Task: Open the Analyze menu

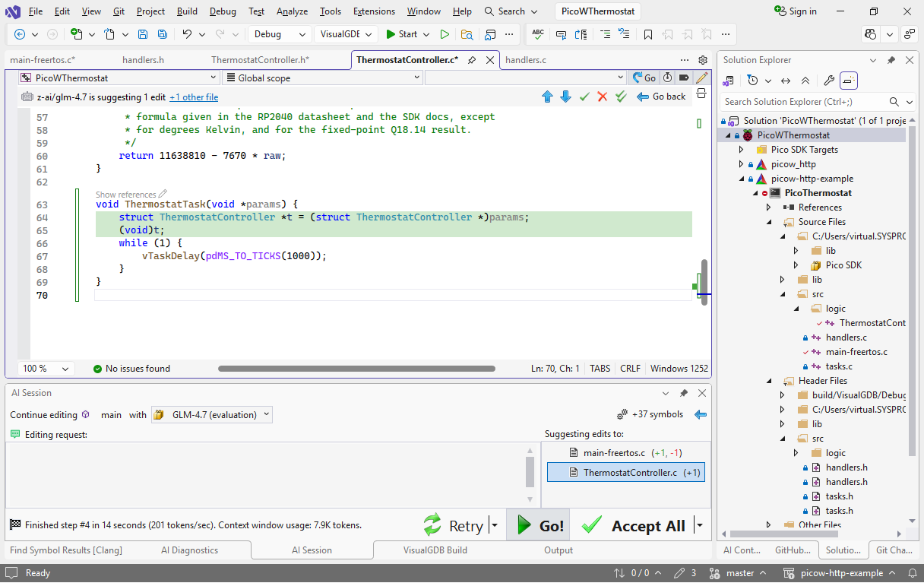Action: click(292, 11)
